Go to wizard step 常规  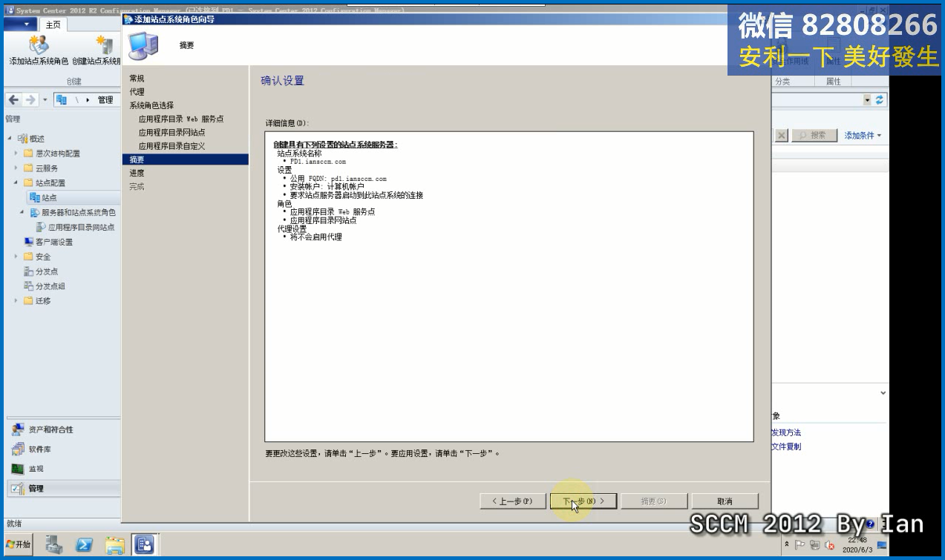tap(137, 78)
